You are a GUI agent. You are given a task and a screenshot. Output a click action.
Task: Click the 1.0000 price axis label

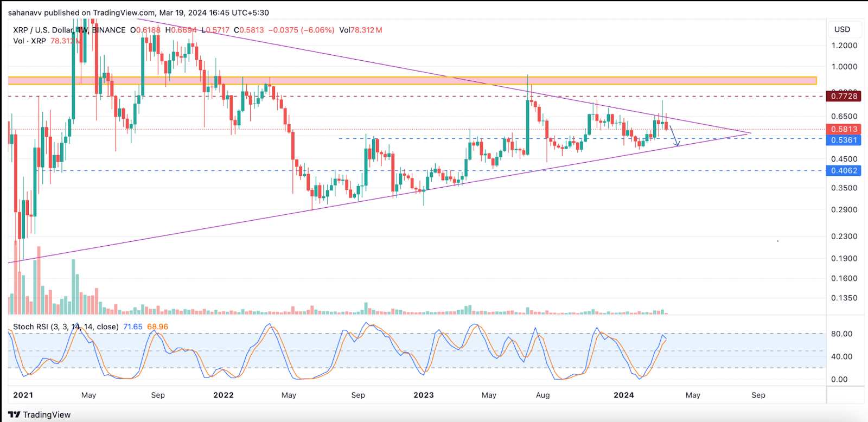tap(844, 67)
